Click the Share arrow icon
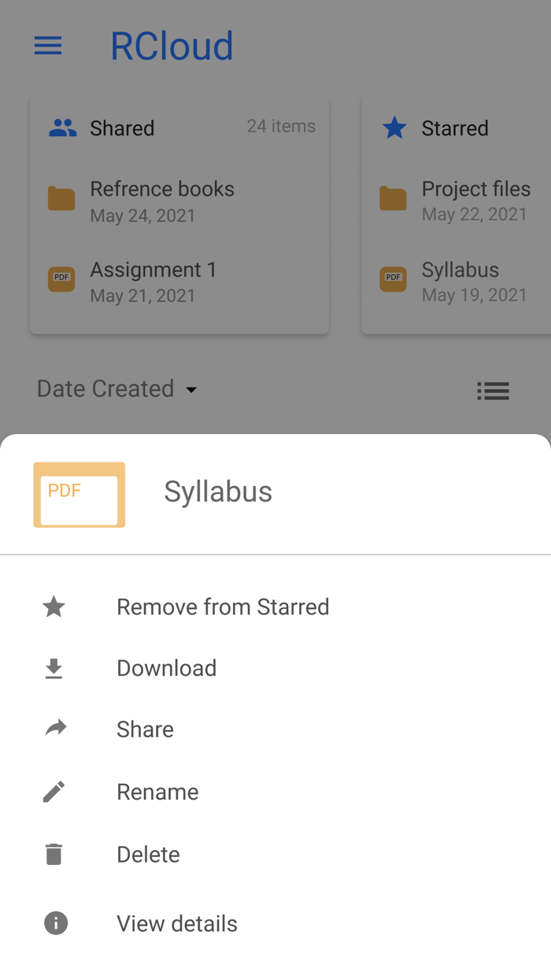 tap(54, 729)
